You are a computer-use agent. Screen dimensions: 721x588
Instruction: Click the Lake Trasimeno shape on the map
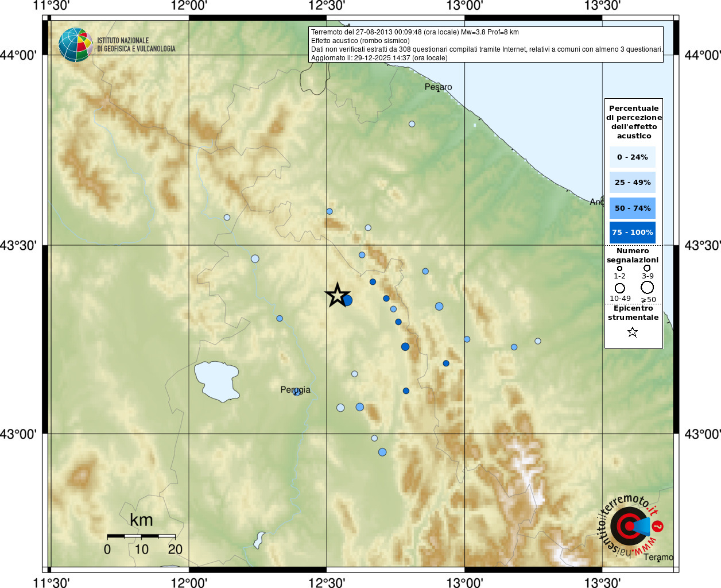pos(217,381)
